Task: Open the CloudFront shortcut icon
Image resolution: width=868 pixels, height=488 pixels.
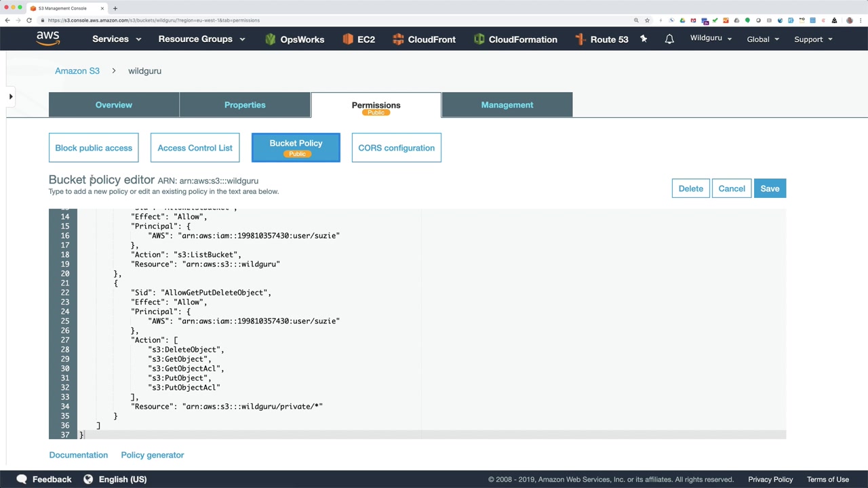Action: point(398,39)
